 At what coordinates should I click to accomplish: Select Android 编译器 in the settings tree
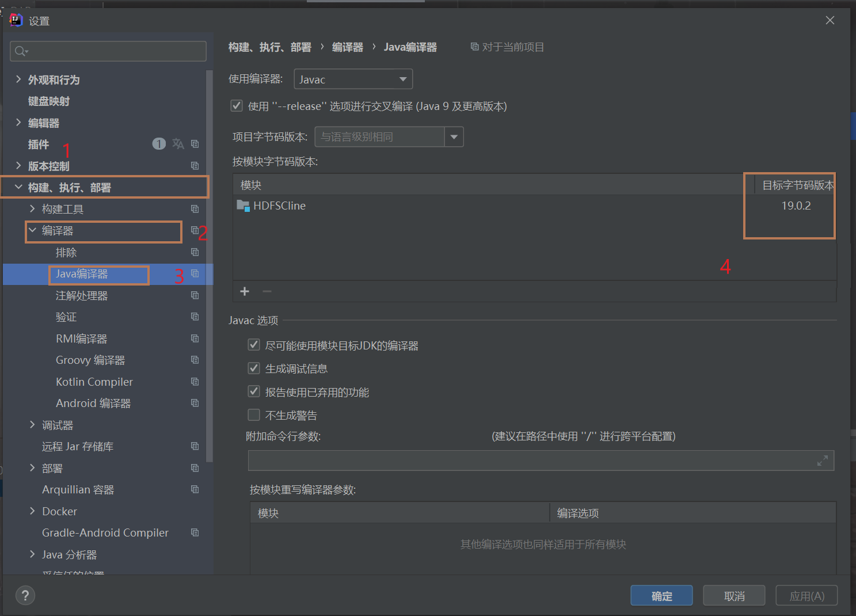pyautogui.click(x=93, y=403)
